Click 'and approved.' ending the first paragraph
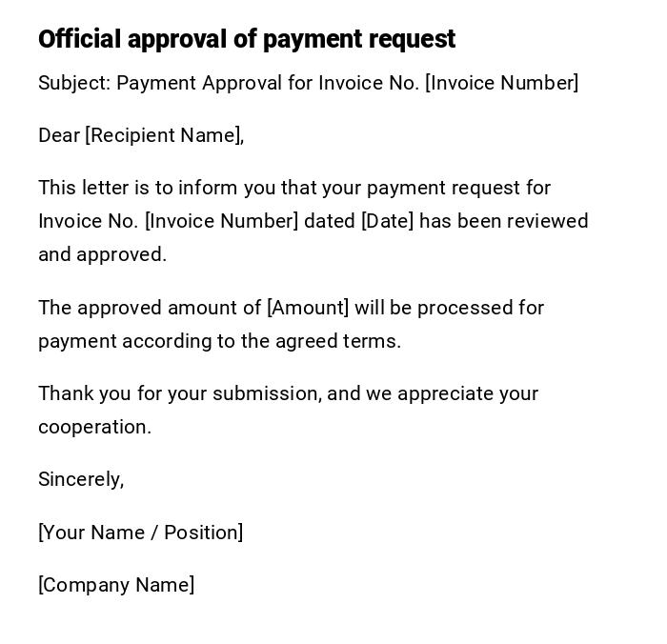Screen dimensions: 667x644 pos(102,254)
